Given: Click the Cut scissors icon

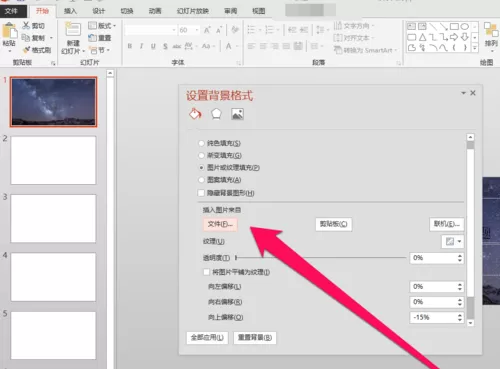Looking at the screenshot, I should tap(26, 25).
